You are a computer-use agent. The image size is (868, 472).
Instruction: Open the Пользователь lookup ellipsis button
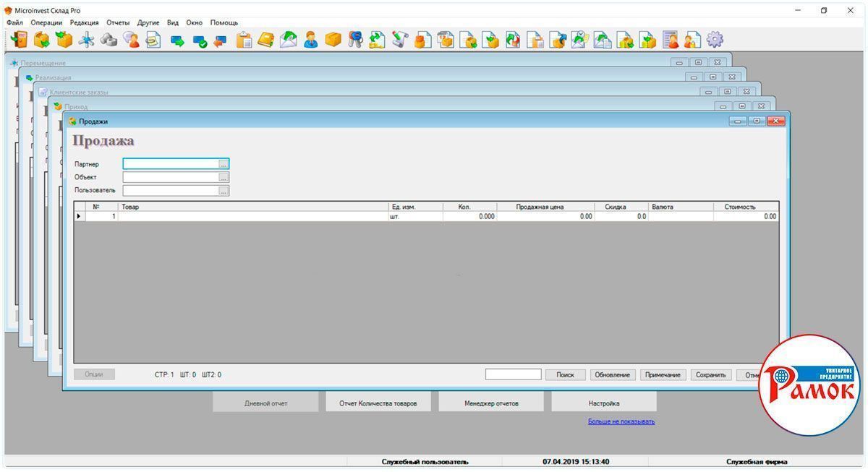224,191
